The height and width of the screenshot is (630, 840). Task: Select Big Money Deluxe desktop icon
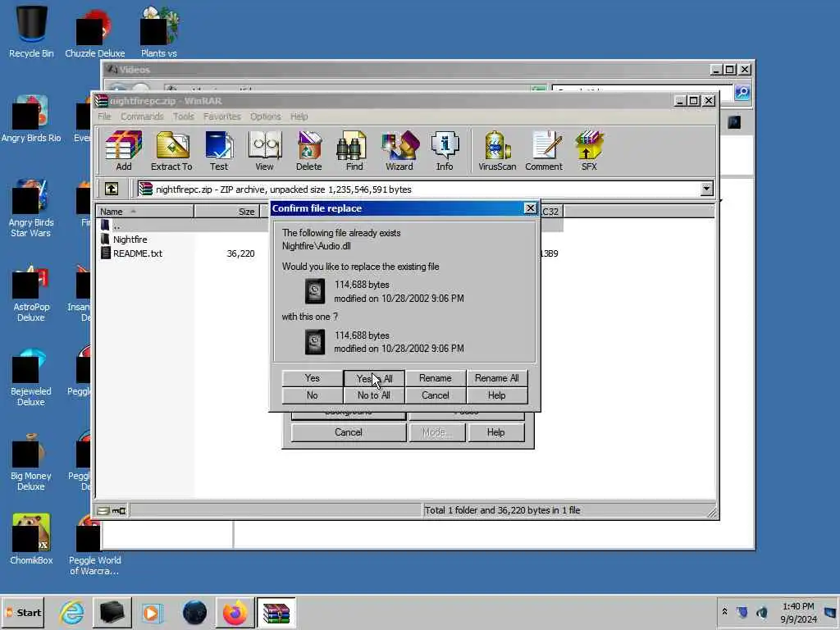click(x=31, y=463)
